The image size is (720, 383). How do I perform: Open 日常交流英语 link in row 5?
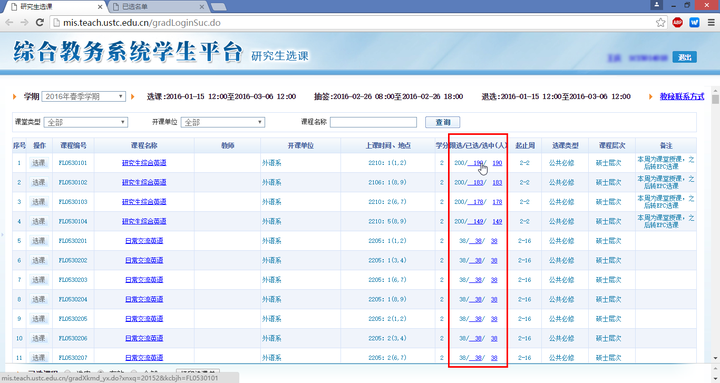pyautogui.click(x=144, y=241)
